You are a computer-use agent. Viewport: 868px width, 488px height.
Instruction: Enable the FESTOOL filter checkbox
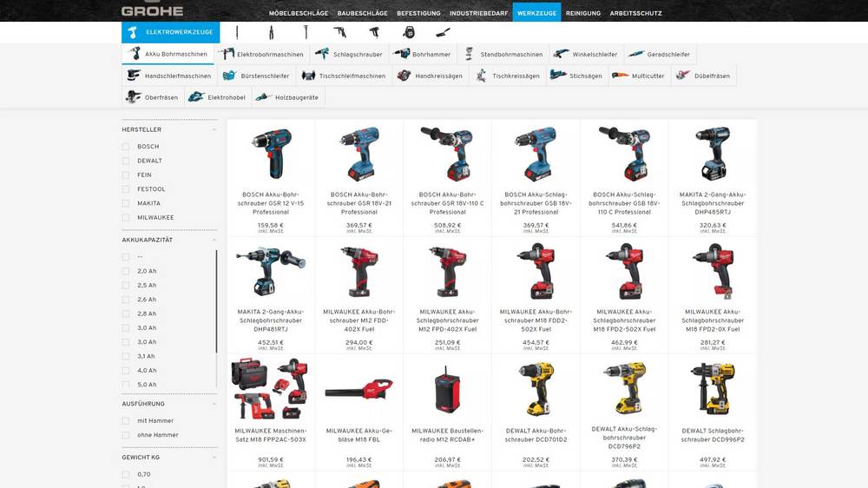(126, 189)
